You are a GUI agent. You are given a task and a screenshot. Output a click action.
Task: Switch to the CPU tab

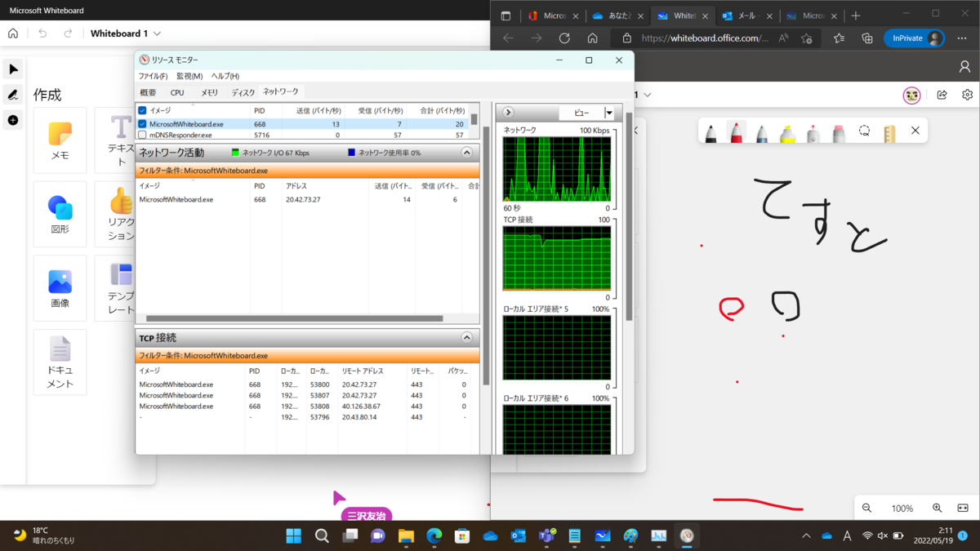point(177,93)
